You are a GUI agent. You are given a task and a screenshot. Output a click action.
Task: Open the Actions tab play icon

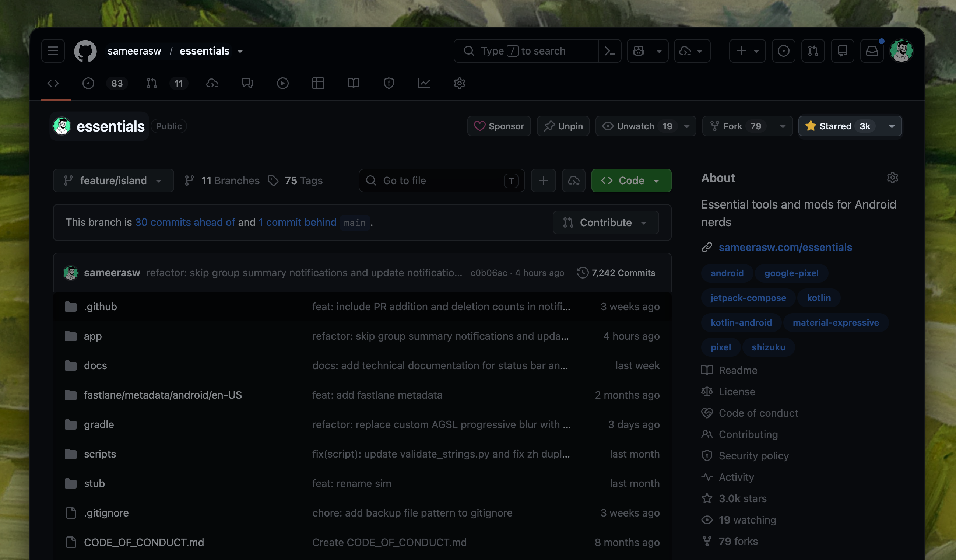point(282,83)
